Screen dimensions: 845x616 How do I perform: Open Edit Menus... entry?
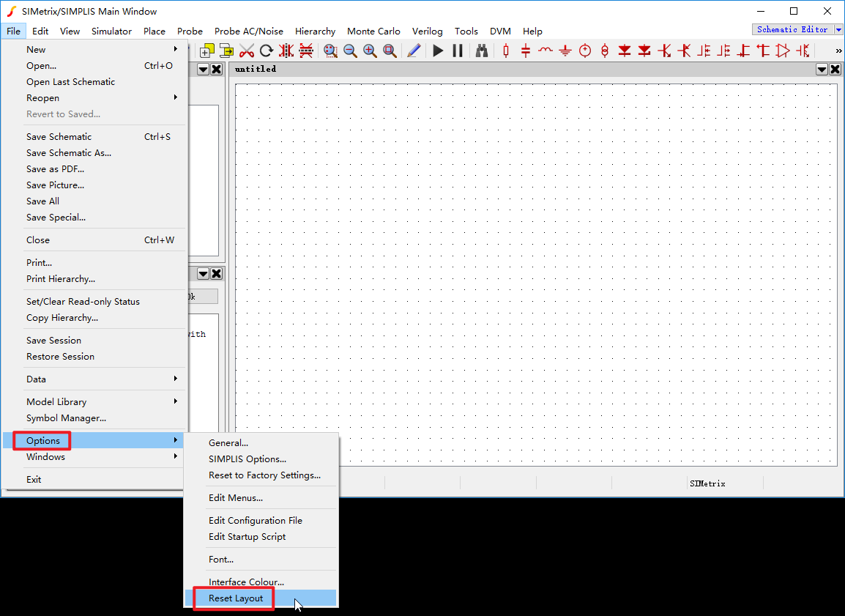coord(261,497)
